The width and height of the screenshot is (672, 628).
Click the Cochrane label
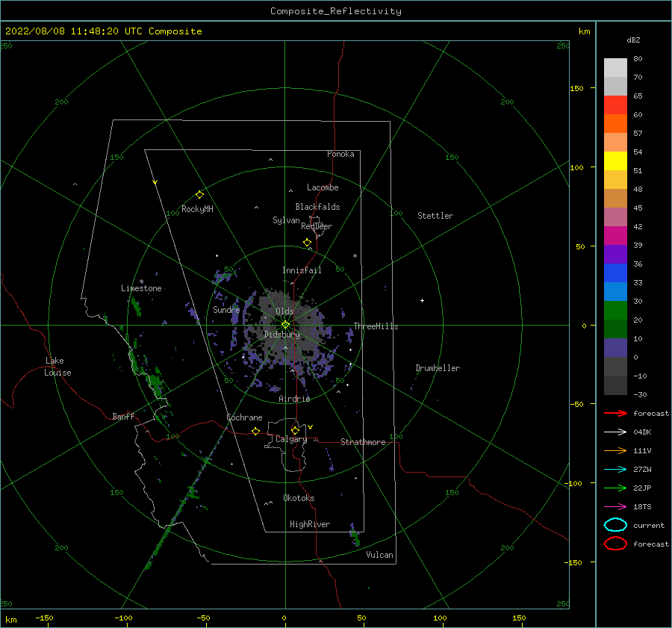(244, 417)
